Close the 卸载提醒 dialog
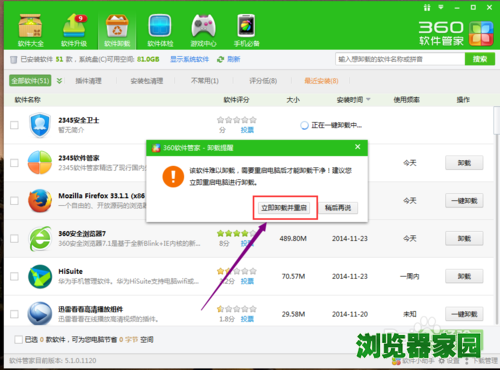The height and width of the screenshot is (370, 500). pos(358,147)
